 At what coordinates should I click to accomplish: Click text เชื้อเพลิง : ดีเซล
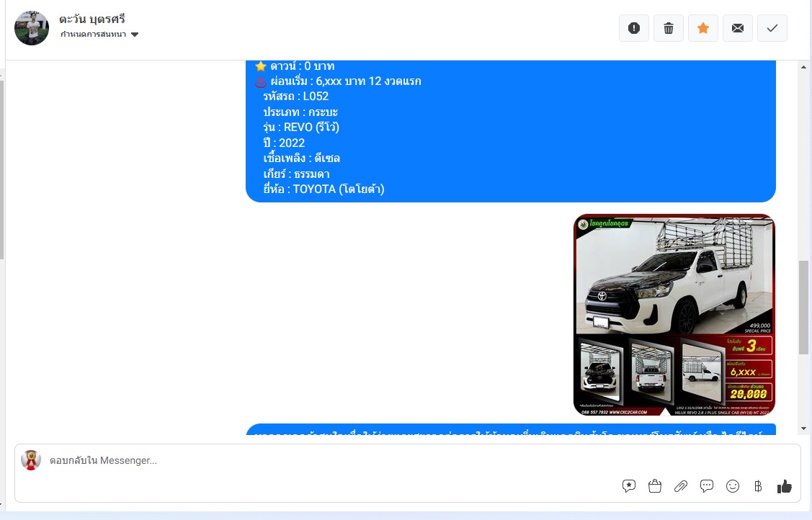[x=301, y=158]
